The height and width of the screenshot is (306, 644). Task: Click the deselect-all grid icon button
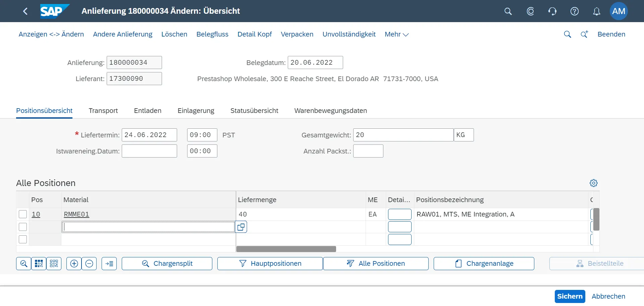pyautogui.click(x=54, y=263)
